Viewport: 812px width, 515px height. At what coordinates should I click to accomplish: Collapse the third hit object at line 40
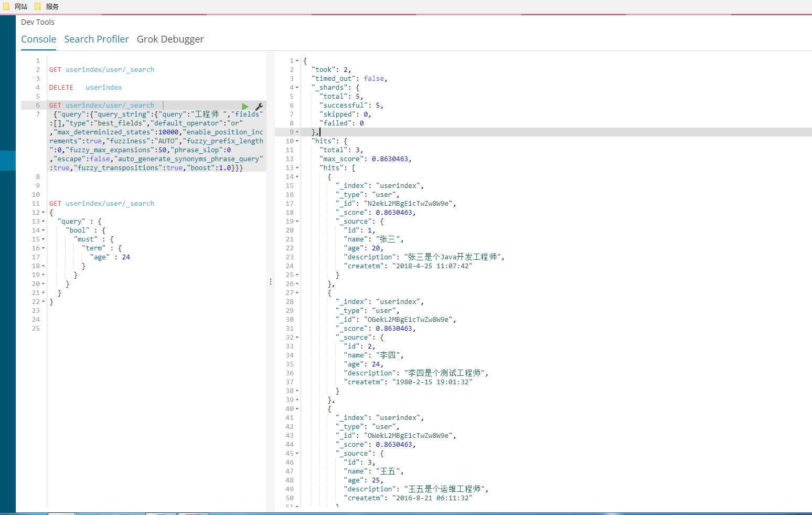(297, 409)
